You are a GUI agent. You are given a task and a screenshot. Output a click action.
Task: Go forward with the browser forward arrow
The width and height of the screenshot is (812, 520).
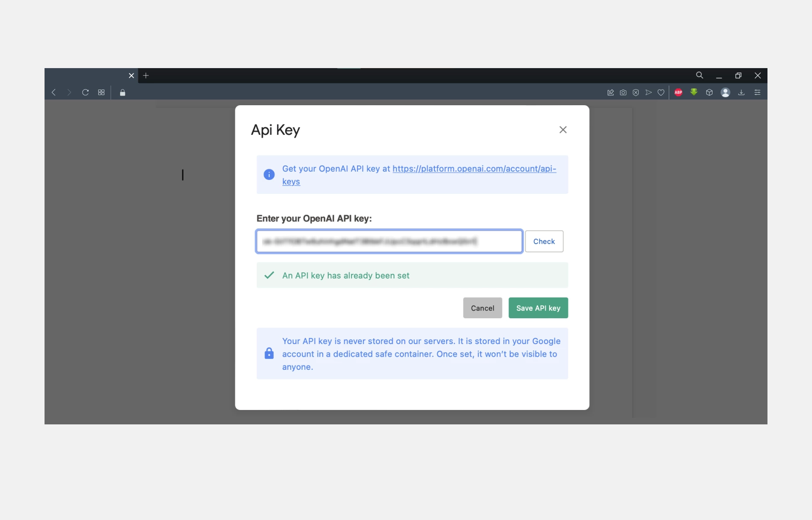tap(69, 93)
